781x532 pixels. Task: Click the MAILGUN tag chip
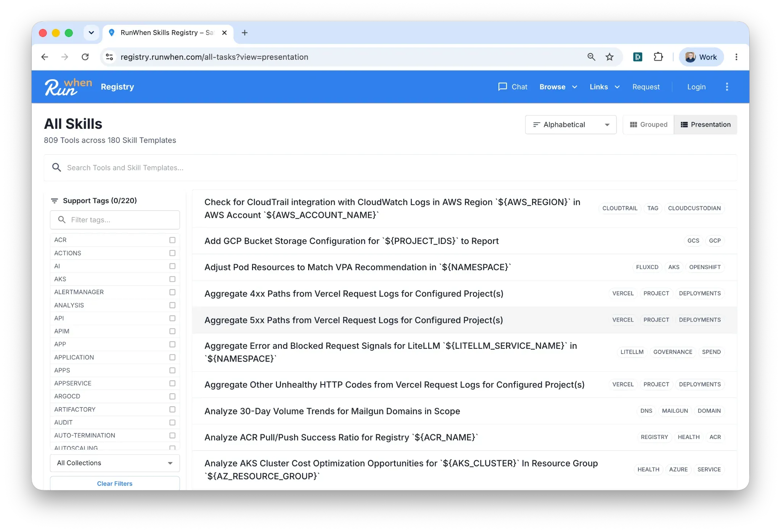coord(675,411)
